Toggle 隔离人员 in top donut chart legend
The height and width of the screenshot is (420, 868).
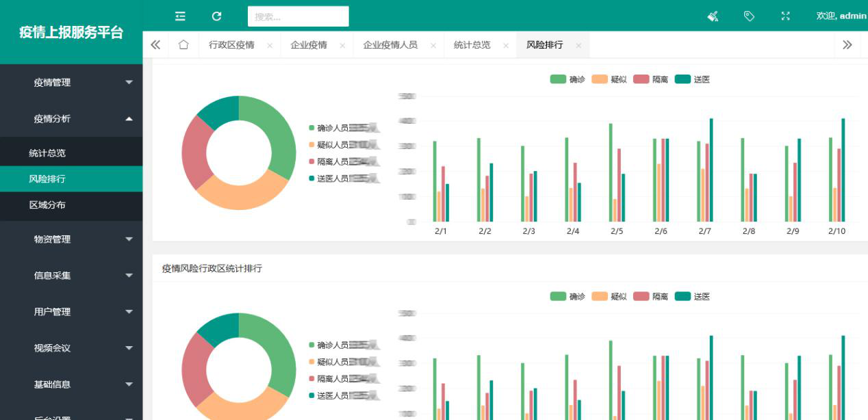[x=344, y=162]
